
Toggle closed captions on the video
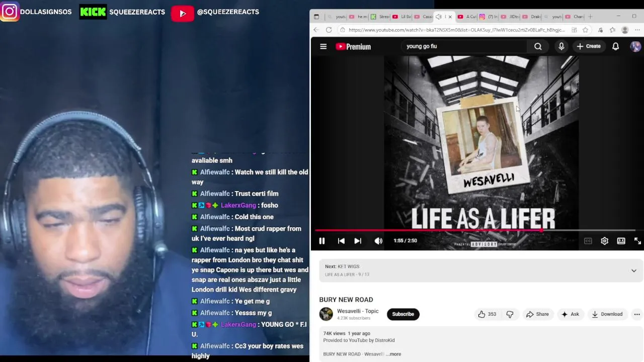588,241
